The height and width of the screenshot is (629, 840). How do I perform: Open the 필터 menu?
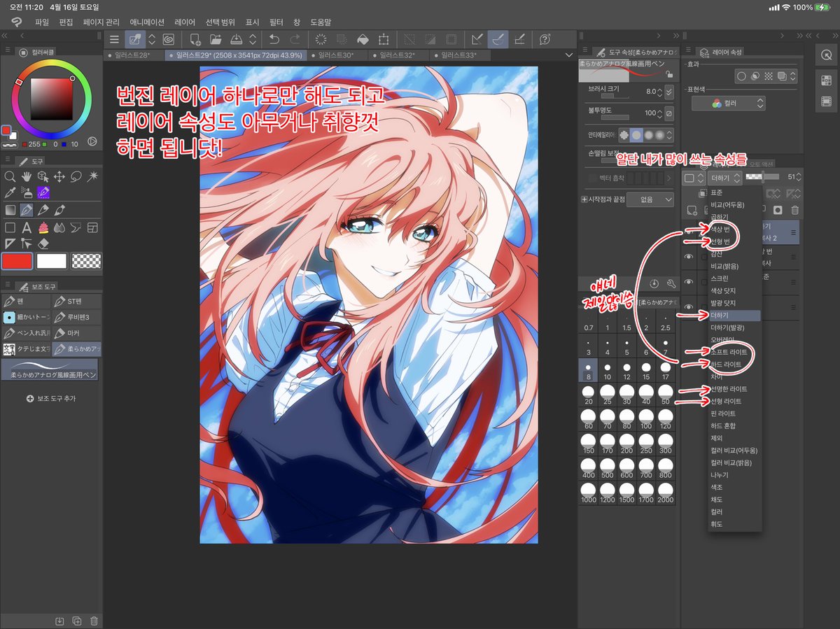point(276,22)
